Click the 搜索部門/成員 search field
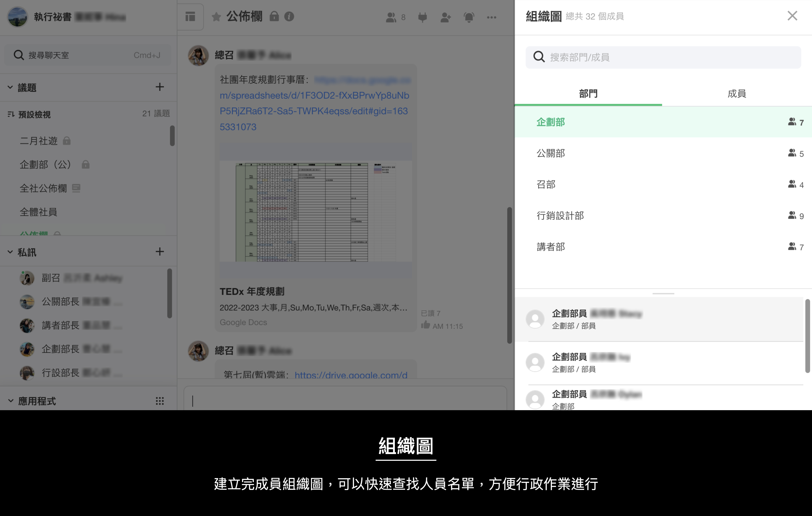 pos(663,57)
